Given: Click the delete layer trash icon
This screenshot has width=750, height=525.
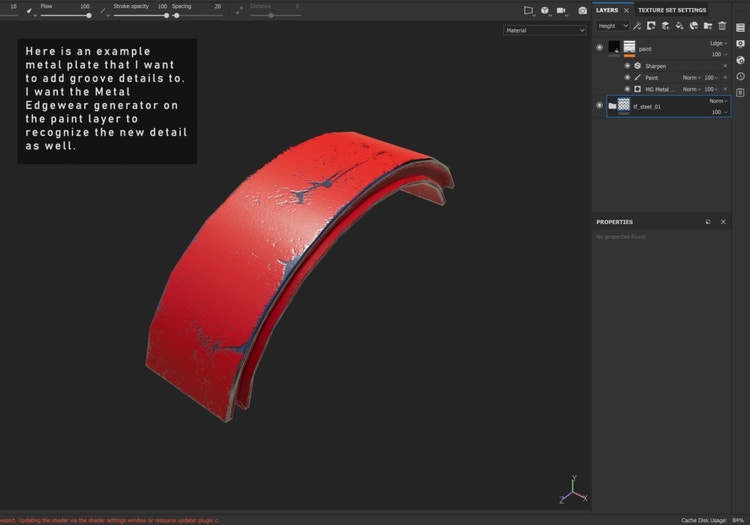Looking at the screenshot, I should pos(722,26).
